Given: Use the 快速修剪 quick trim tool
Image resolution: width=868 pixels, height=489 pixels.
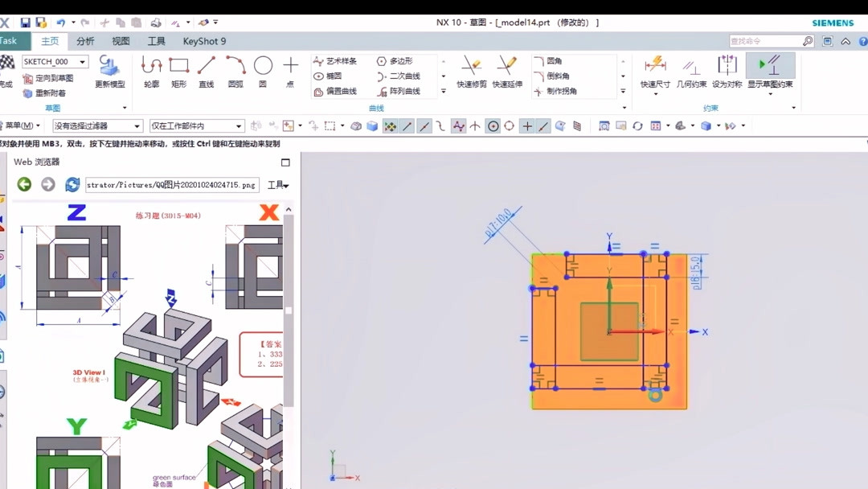Looking at the screenshot, I should 472,72.
